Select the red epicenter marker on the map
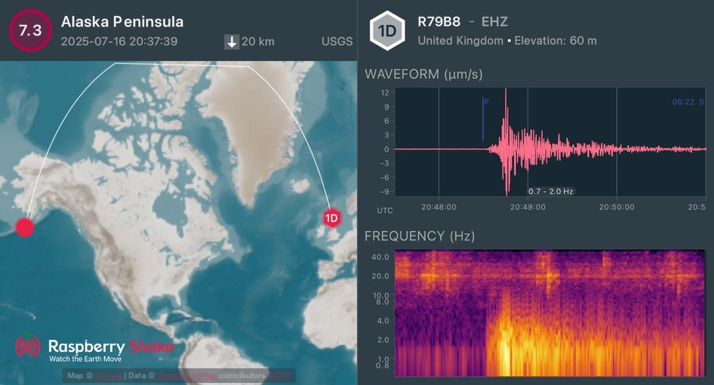Image resolution: width=714 pixels, height=385 pixels. [x=25, y=228]
